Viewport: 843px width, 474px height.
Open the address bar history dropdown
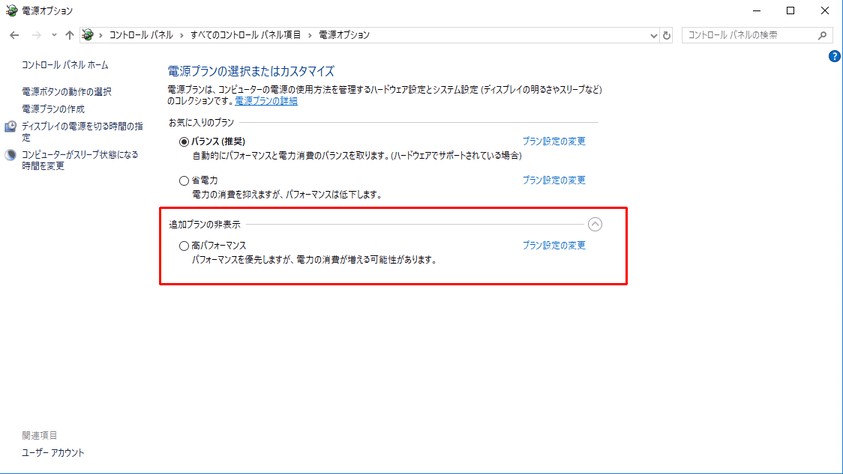point(652,35)
